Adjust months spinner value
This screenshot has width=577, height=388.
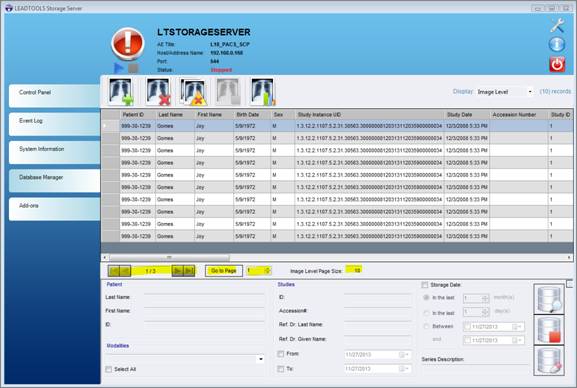(x=485, y=298)
